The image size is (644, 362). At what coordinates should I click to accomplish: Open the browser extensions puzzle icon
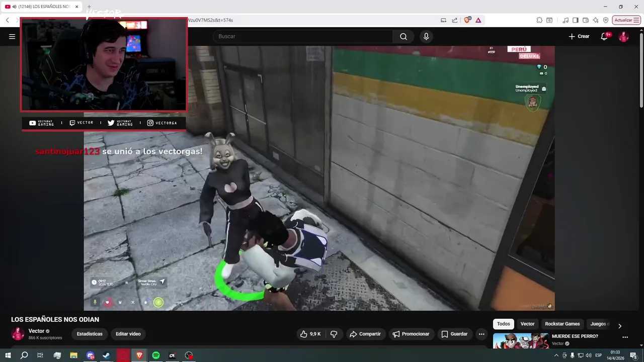tap(539, 20)
